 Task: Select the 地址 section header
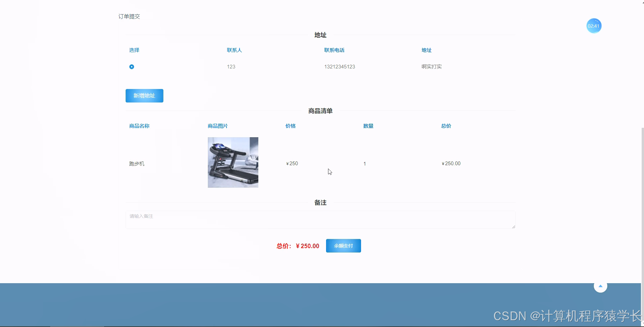click(x=320, y=35)
